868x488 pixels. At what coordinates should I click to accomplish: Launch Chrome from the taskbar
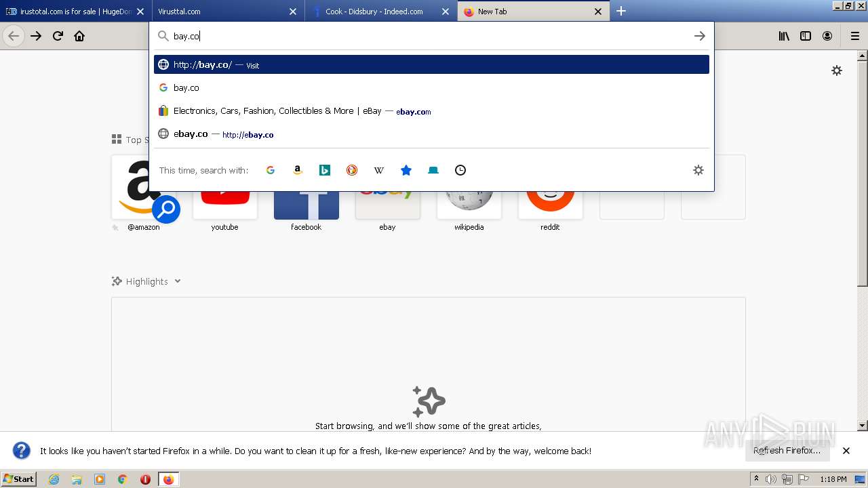(122, 479)
